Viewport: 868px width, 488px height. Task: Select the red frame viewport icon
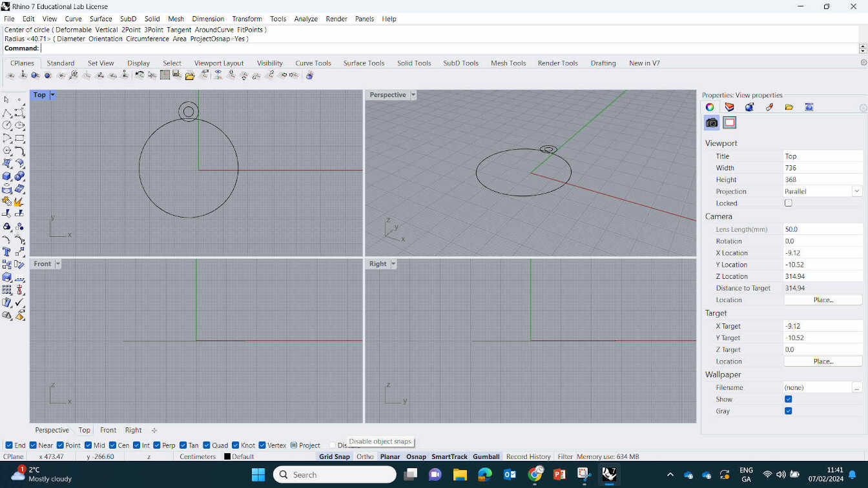(x=730, y=123)
